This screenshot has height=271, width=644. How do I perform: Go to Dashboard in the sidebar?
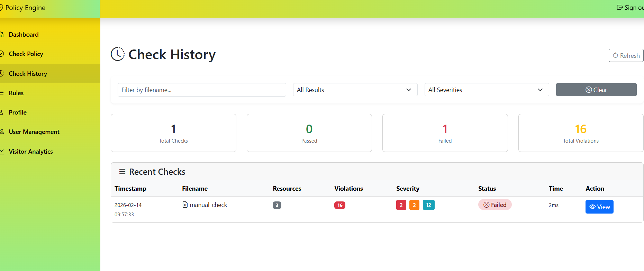pyautogui.click(x=24, y=35)
